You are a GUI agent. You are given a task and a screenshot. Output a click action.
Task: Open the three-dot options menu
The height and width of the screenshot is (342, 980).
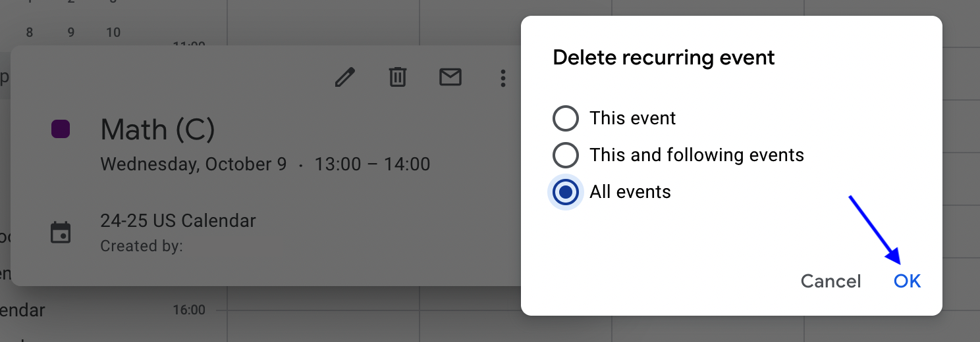click(503, 78)
